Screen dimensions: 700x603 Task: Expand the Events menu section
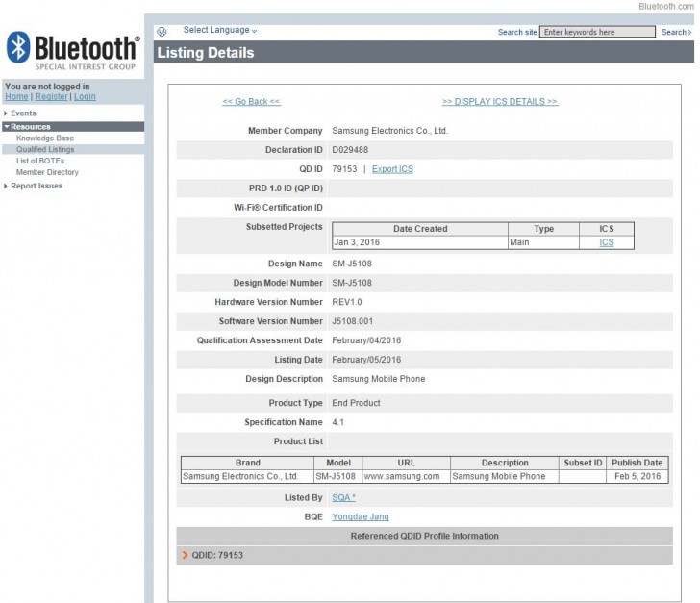click(x=23, y=113)
